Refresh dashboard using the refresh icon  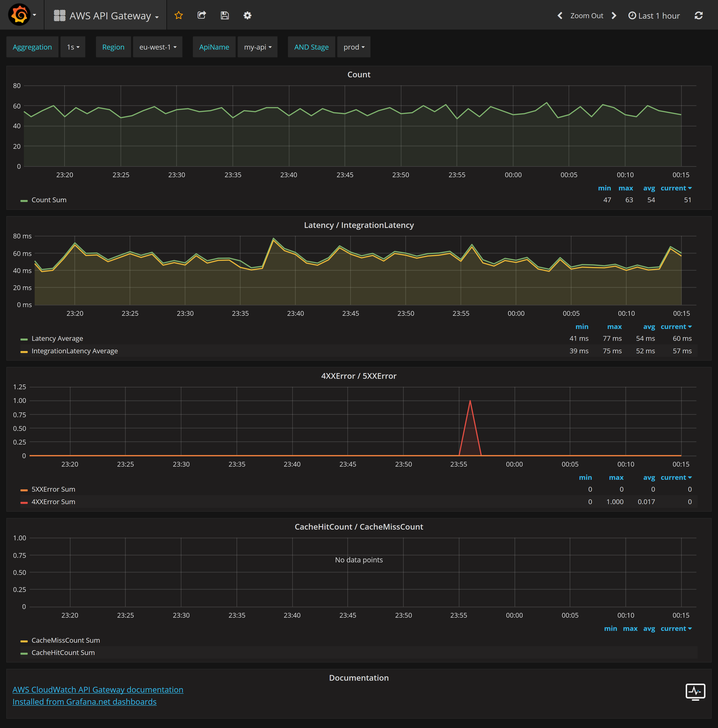tap(698, 15)
